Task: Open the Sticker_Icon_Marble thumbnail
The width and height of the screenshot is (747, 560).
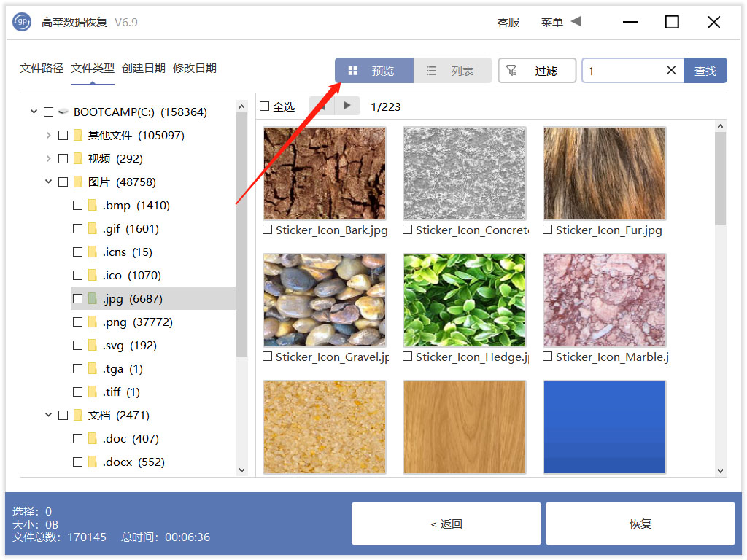Action: [x=605, y=300]
